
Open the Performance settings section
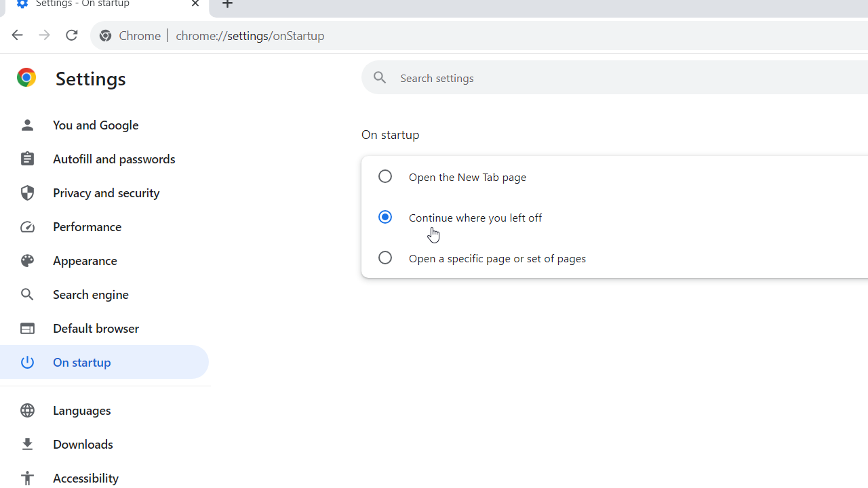[x=104, y=226]
